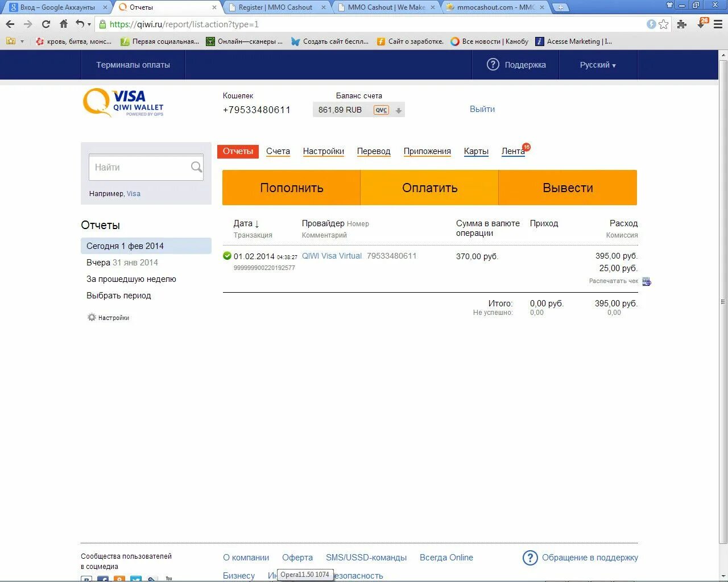Screen dimensions: 728x582
Task: Switch to the 'Register | MMO Cashout' tab
Action: (x=276, y=7)
